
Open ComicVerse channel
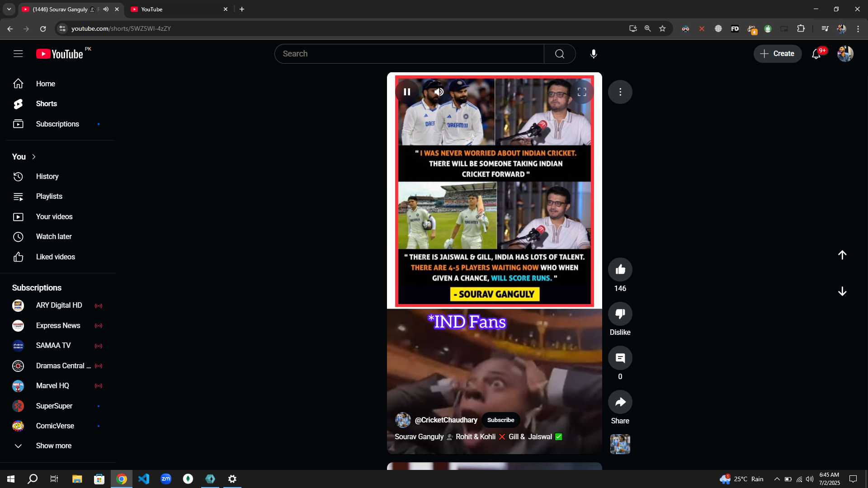58,426
